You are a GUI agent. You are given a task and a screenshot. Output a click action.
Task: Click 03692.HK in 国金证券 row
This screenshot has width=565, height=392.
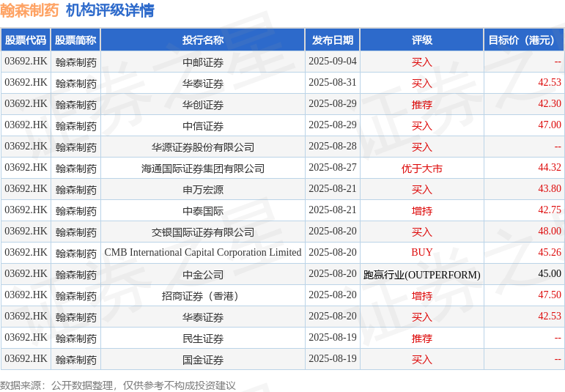click(x=26, y=359)
